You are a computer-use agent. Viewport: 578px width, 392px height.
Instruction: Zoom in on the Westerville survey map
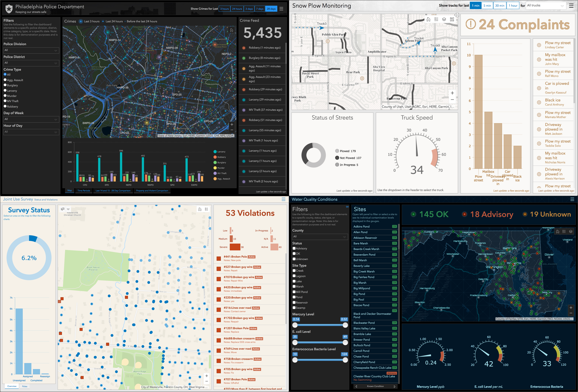(207, 376)
